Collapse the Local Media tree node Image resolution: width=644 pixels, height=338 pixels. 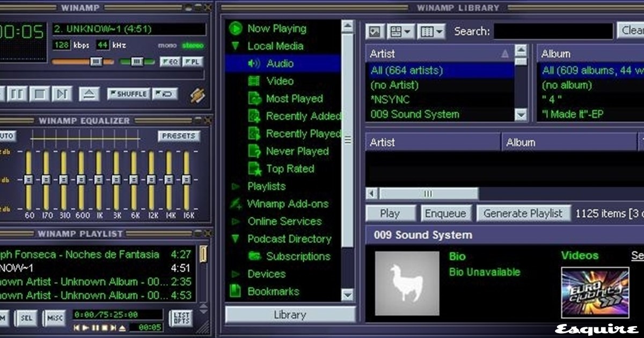click(x=235, y=47)
